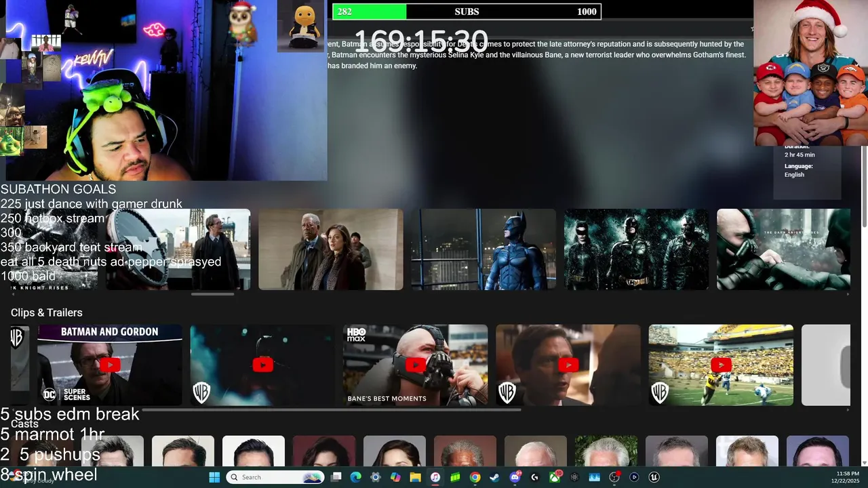Image resolution: width=868 pixels, height=488 pixels.
Task: Open the blue waveform taskbar app
Action: pyautogui.click(x=594, y=477)
